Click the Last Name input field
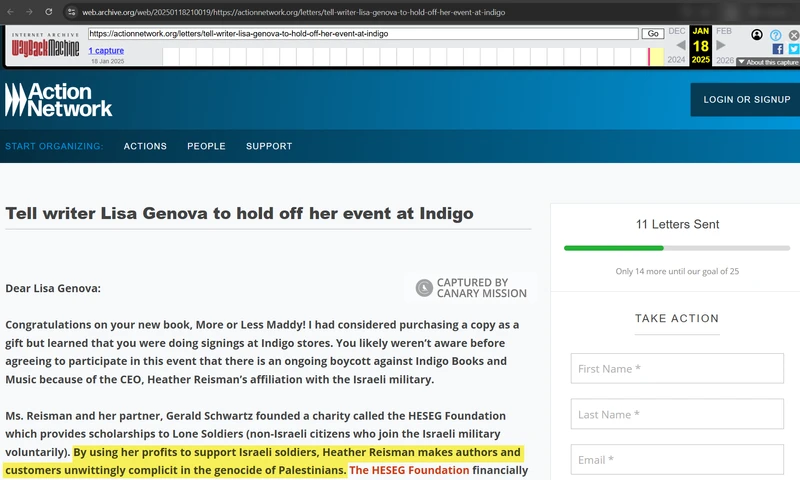This screenshot has width=800, height=480. (677, 414)
